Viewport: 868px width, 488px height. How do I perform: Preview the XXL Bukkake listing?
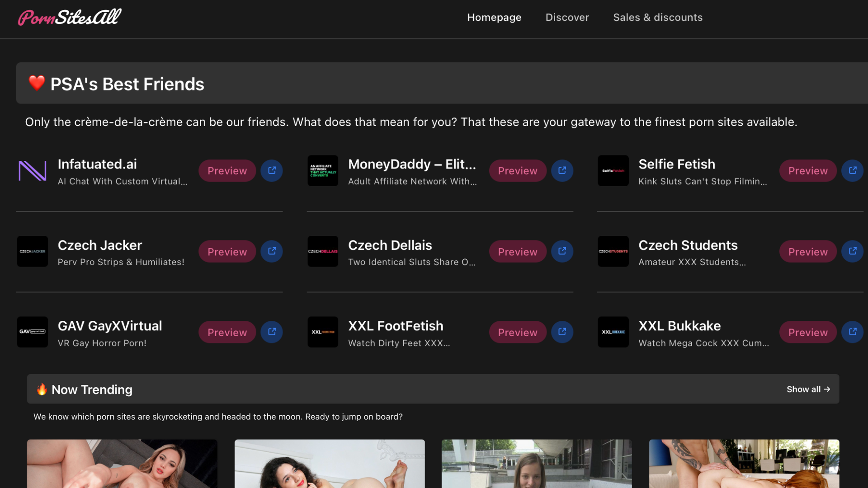tap(808, 332)
